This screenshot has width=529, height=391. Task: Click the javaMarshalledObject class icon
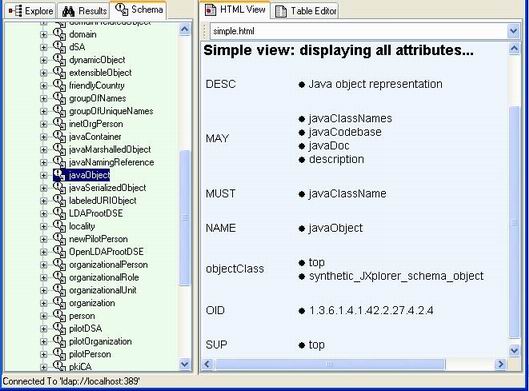coord(59,150)
